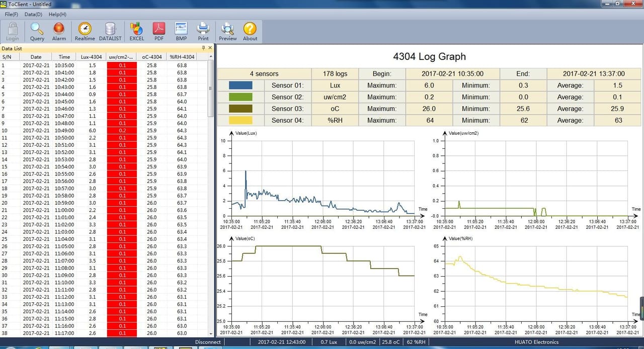The image size is (644, 349).
Task: Export the report as PDF
Action: point(159,31)
